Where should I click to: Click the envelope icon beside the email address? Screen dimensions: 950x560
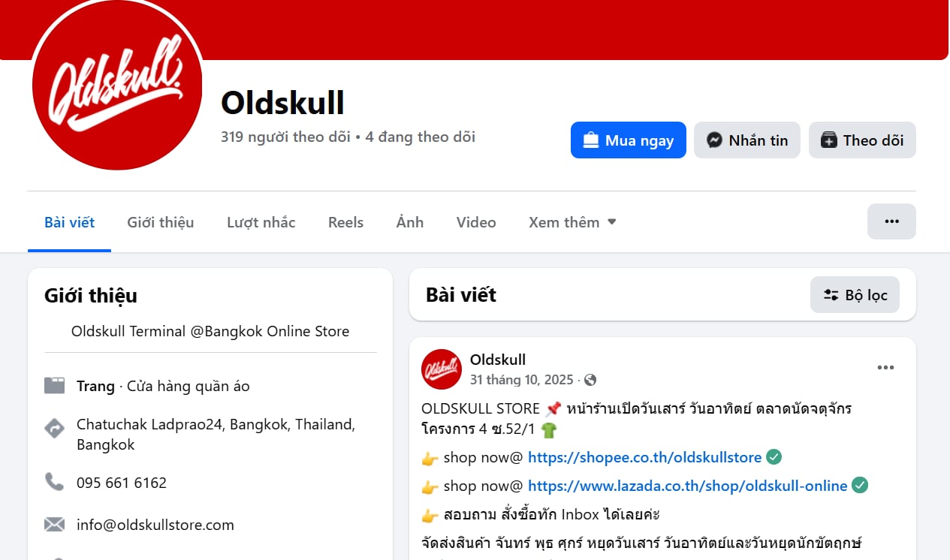[54, 525]
